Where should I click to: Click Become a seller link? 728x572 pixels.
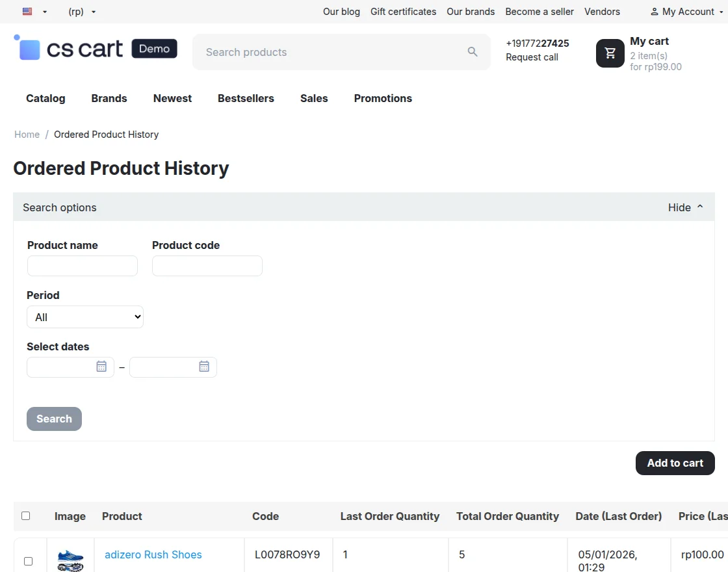pyautogui.click(x=539, y=12)
